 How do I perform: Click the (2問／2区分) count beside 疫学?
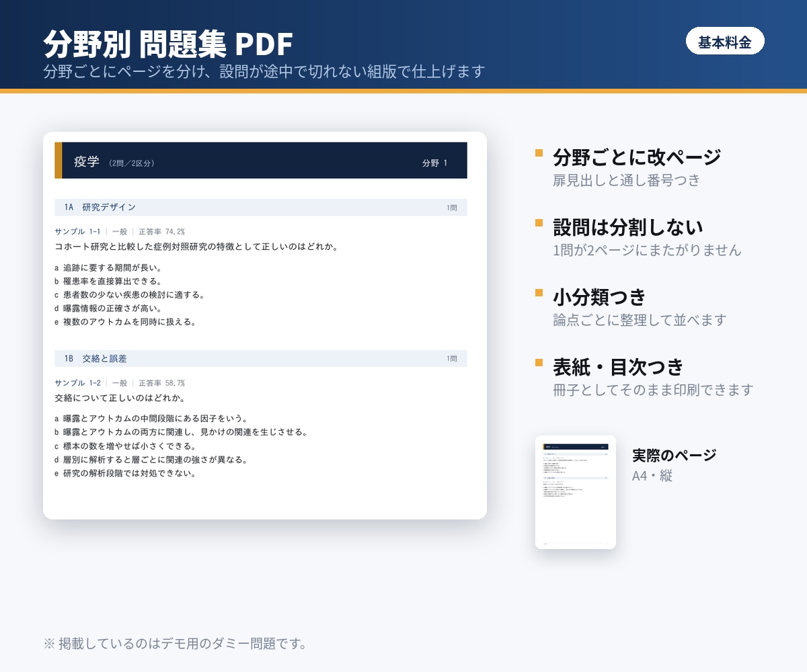(131, 163)
